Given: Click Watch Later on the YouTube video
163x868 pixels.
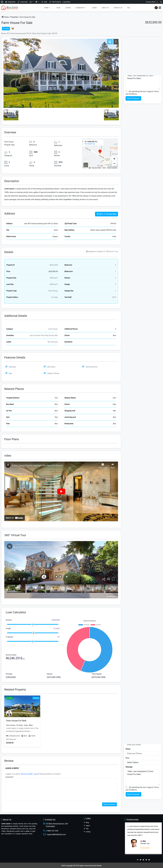Looking at the screenshot, I should 103,465.
